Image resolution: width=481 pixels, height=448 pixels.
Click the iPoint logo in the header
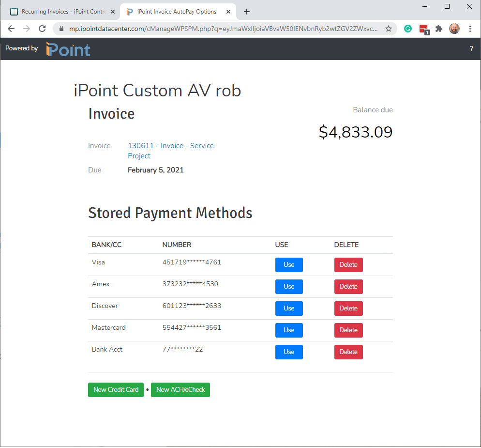coord(68,49)
